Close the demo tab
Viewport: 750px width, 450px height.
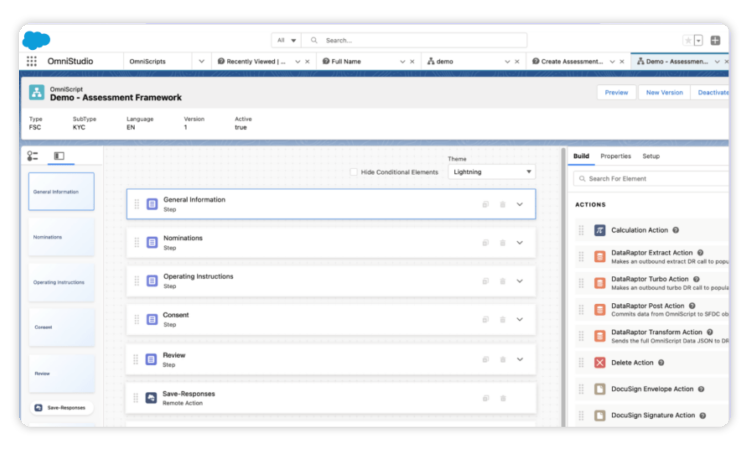(517, 62)
